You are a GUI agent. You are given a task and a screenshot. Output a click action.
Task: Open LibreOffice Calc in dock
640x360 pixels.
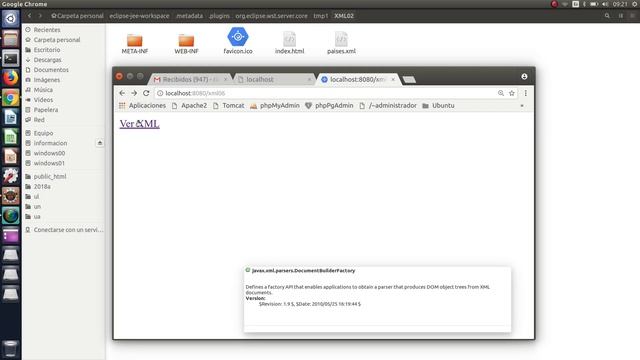[11, 137]
